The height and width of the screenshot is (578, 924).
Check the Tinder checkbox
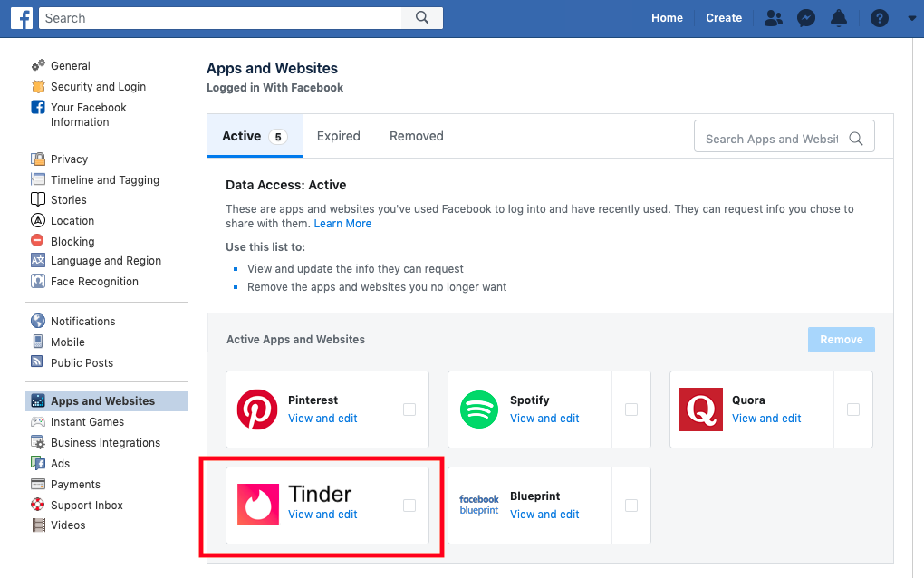click(x=409, y=506)
